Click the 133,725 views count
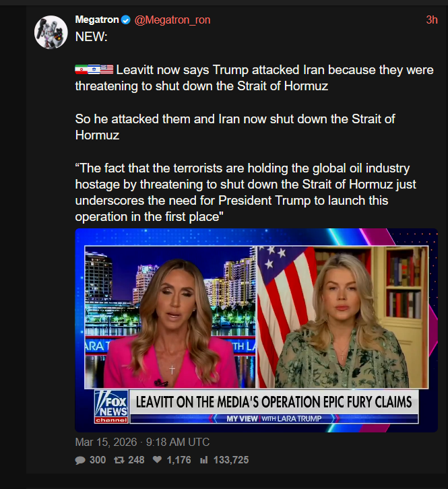Screen dimensions: 448x489 point(231,460)
